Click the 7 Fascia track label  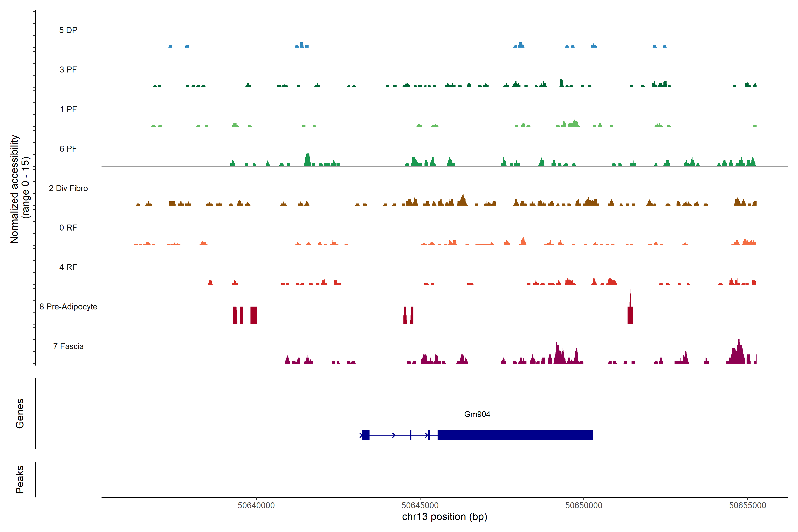coord(68,346)
